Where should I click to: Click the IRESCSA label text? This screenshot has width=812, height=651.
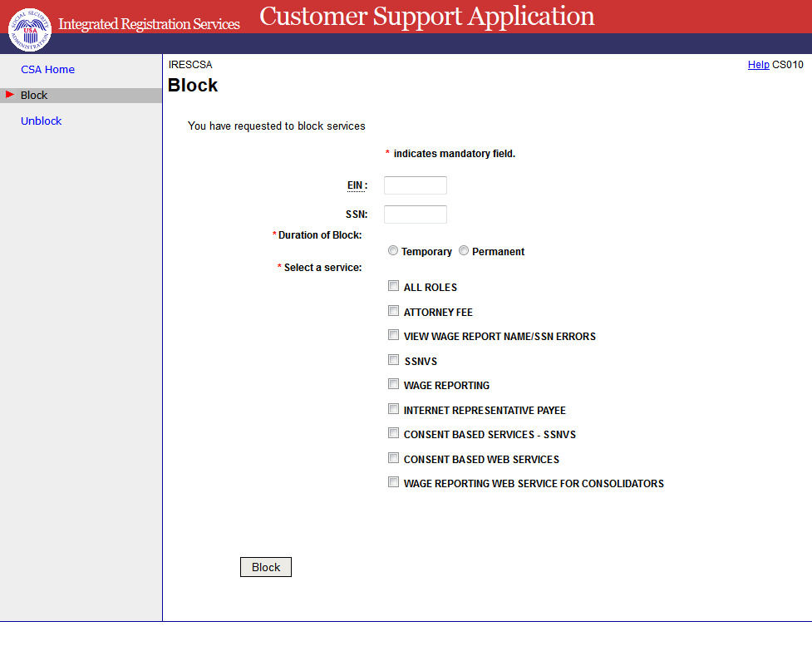[190, 65]
